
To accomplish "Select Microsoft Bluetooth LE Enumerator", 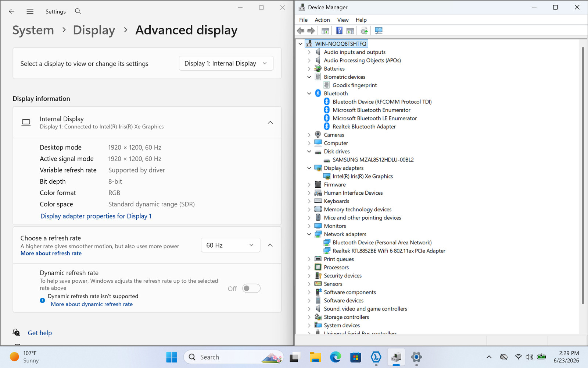I will 374,118.
